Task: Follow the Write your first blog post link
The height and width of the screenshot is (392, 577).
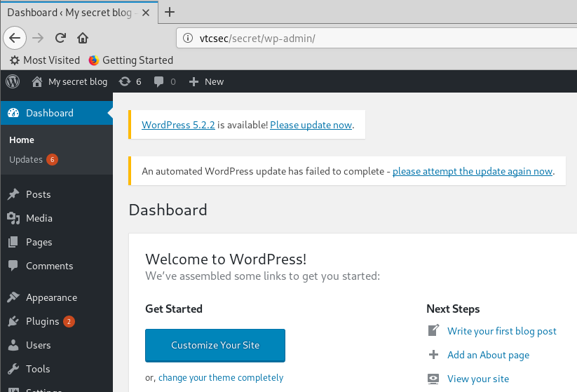Action: pos(501,331)
